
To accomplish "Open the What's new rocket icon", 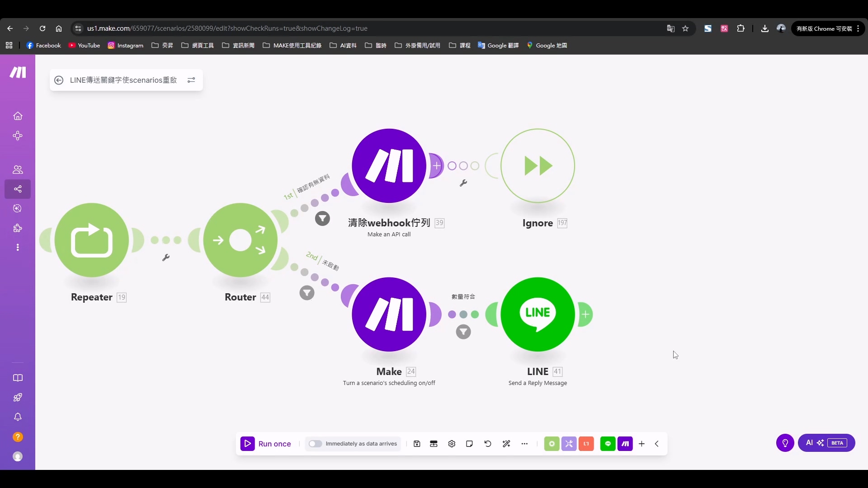I will (18, 398).
